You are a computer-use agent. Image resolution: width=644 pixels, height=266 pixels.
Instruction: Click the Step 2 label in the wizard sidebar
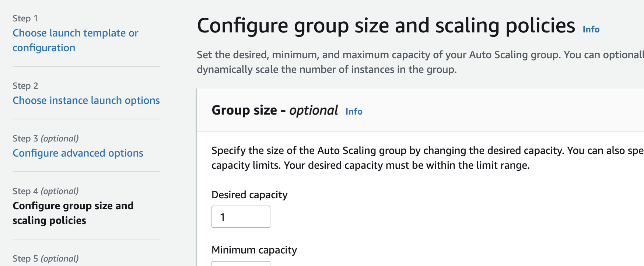click(25, 86)
